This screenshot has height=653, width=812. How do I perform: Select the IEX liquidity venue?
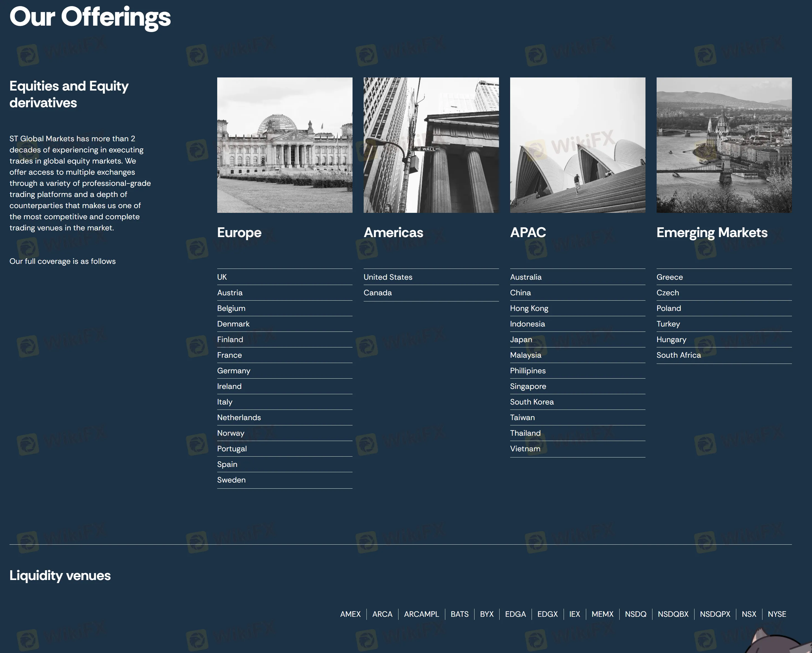tap(574, 614)
